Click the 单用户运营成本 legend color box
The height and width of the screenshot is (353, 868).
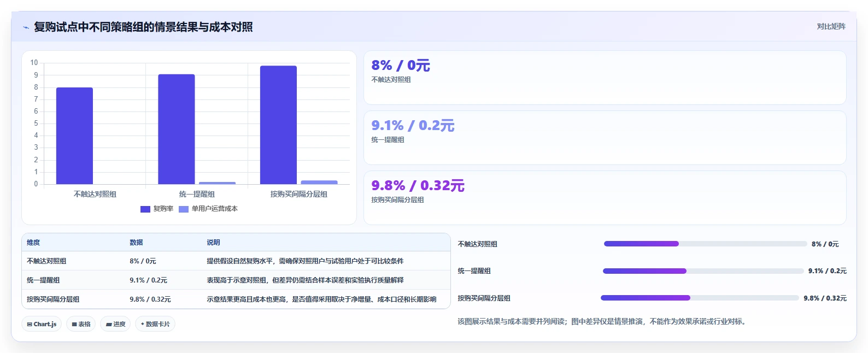tap(184, 209)
